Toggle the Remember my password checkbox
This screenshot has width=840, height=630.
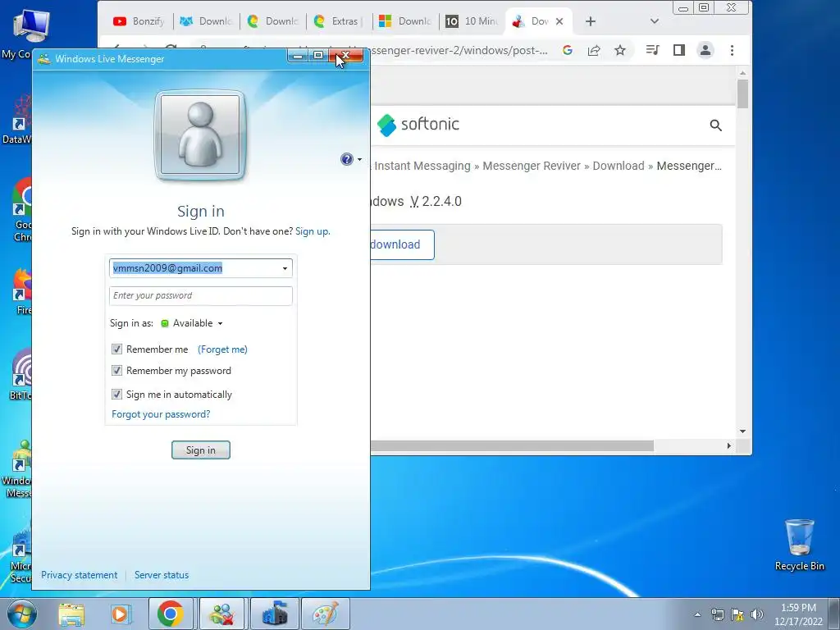116,371
